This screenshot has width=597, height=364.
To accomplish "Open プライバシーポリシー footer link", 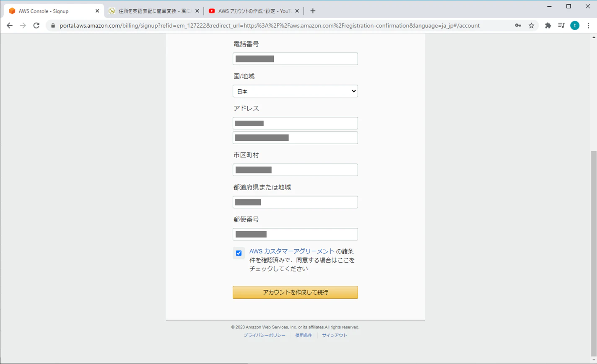I will [x=264, y=335].
